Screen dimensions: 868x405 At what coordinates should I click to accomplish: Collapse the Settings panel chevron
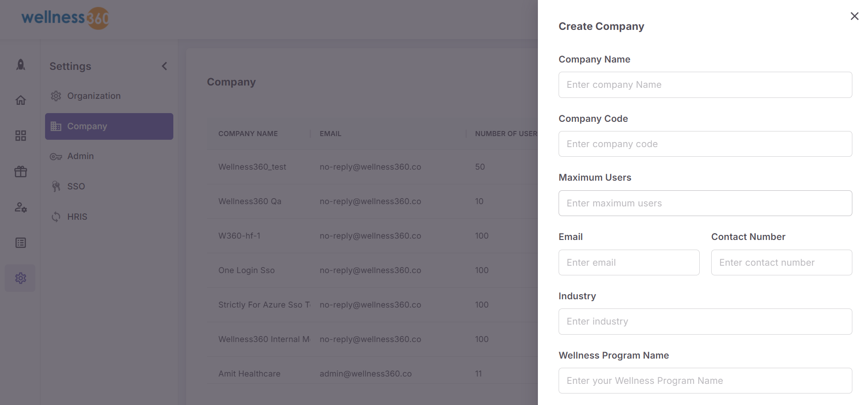point(165,66)
